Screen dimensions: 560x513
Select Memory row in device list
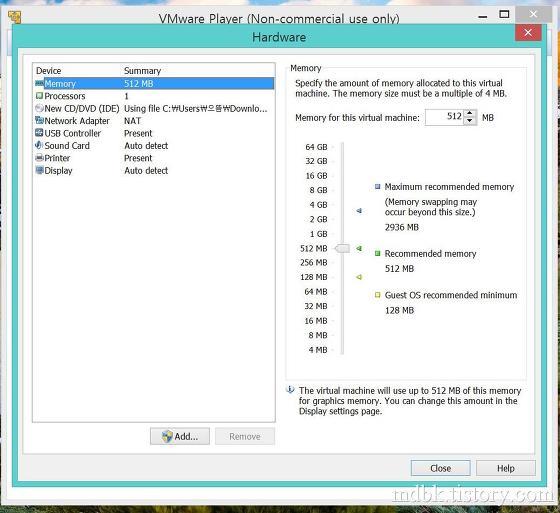pyautogui.click(x=155, y=84)
